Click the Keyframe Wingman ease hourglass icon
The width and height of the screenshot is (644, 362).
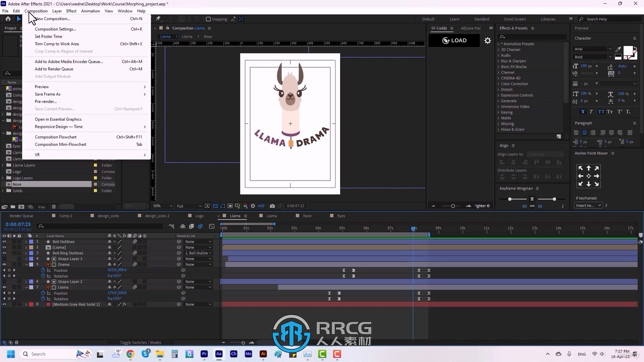tap(532, 199)
